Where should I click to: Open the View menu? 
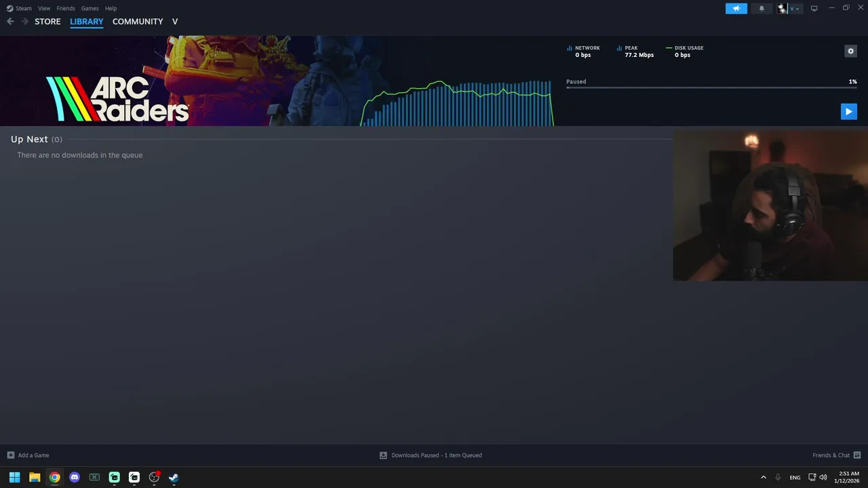[x=44, y=8]
